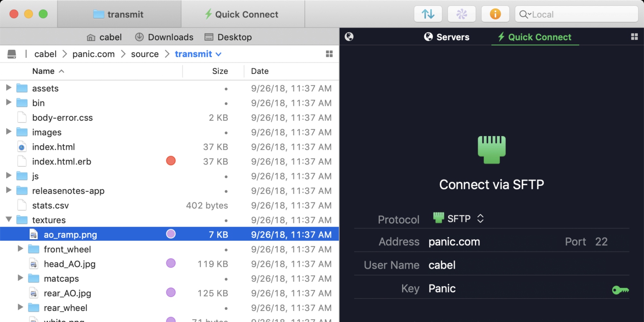Sort the file list by Name
644x322 pixels.
48,71
